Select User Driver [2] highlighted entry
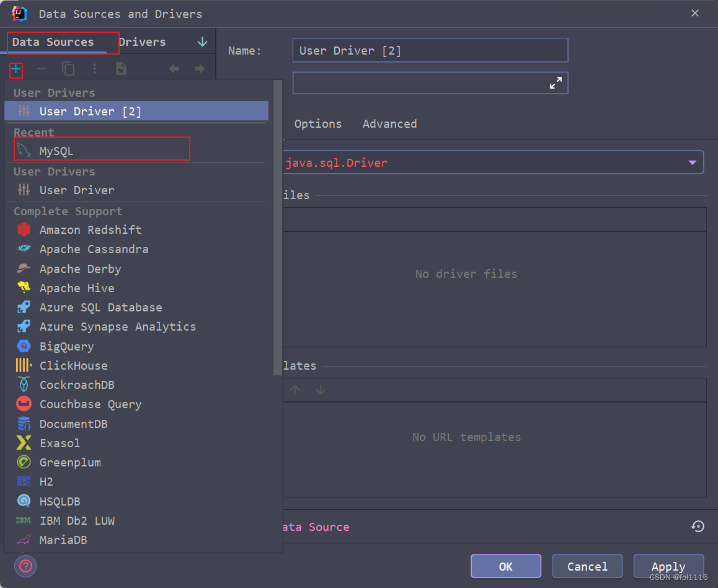The image size is (718, 588). click(x=136, y=111)
